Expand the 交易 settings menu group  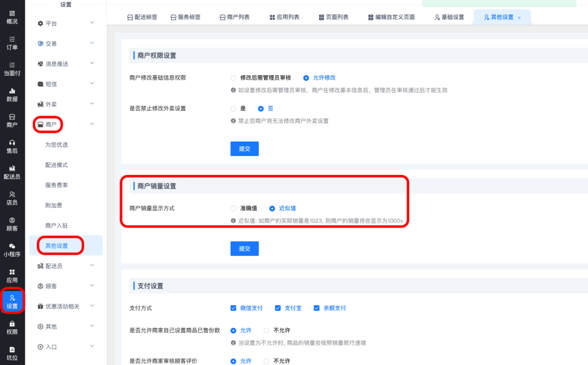65,44
